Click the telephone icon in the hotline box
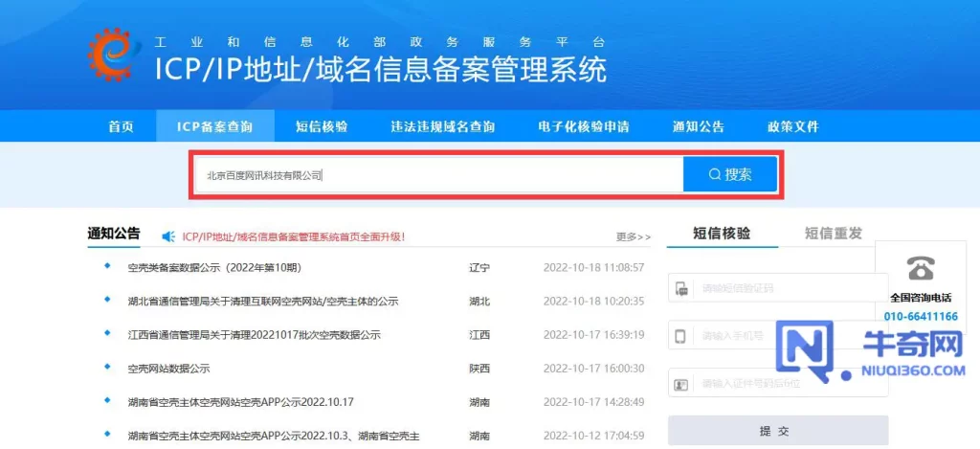The image size is (980, 449). tap(921, 268)
